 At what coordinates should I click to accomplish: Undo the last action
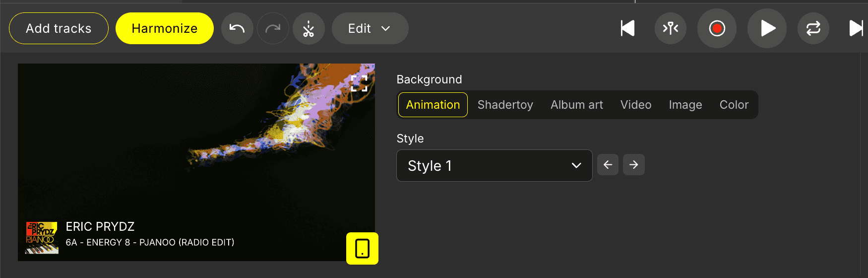[237, 28]
